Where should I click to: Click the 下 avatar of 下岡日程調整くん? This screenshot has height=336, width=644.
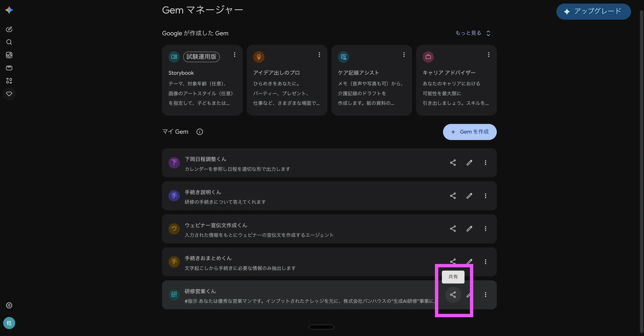click(174, 163)
